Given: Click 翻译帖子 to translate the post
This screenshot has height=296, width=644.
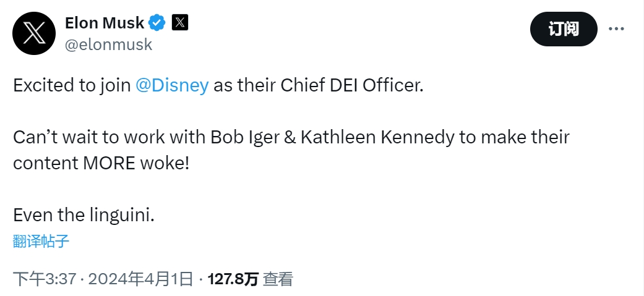Looking at the screenshot, I should click(x=41, y=241).
